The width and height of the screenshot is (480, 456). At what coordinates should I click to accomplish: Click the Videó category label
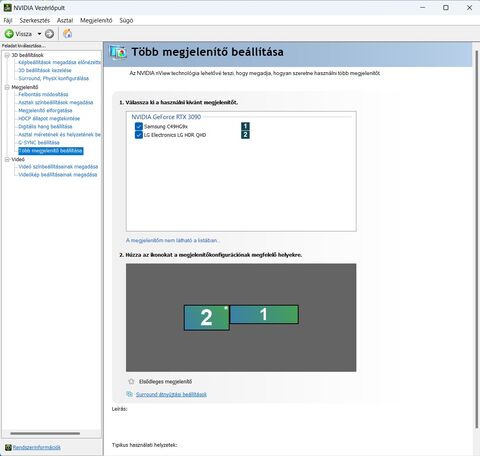point(18,159)
